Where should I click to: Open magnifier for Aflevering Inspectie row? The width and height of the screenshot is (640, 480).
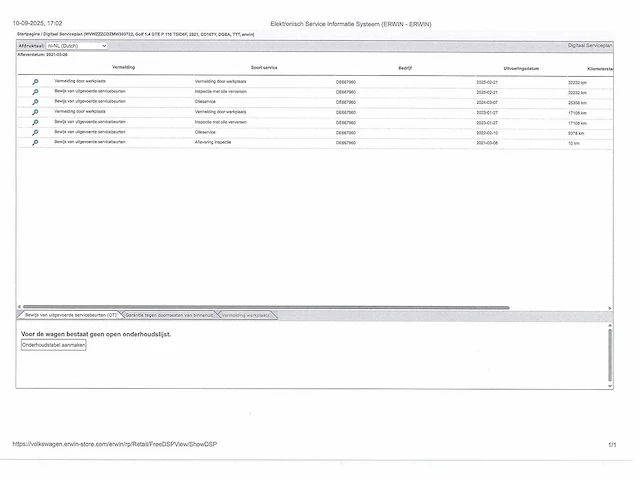click(x=35, y=142)
